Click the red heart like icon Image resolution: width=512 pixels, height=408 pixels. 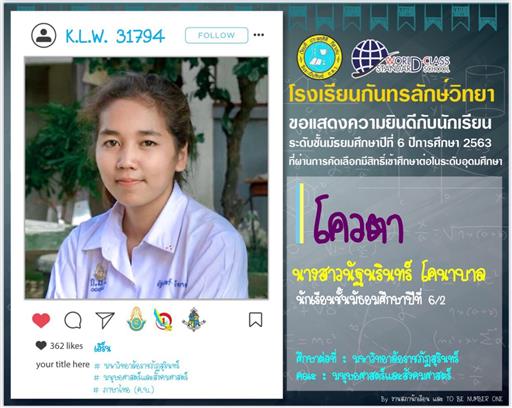click(x=41, y=320)
